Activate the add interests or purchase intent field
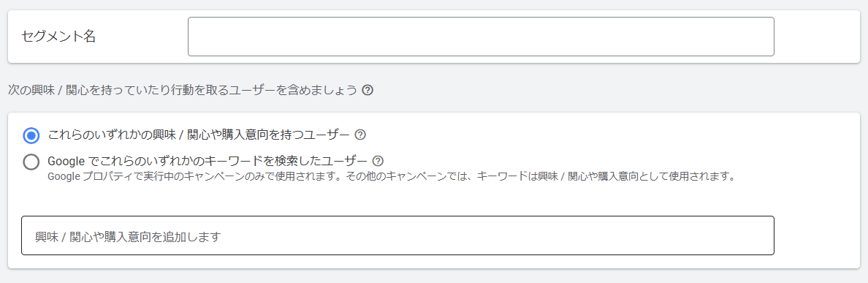This screenshot has width=868, height=283. 397,235
